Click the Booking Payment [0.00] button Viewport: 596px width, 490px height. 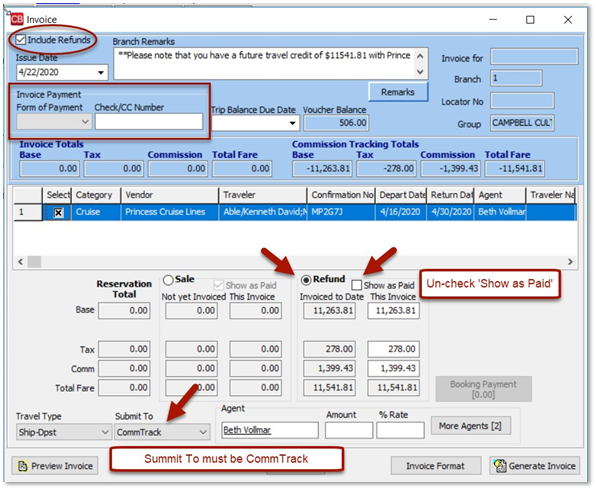[483, 389]
